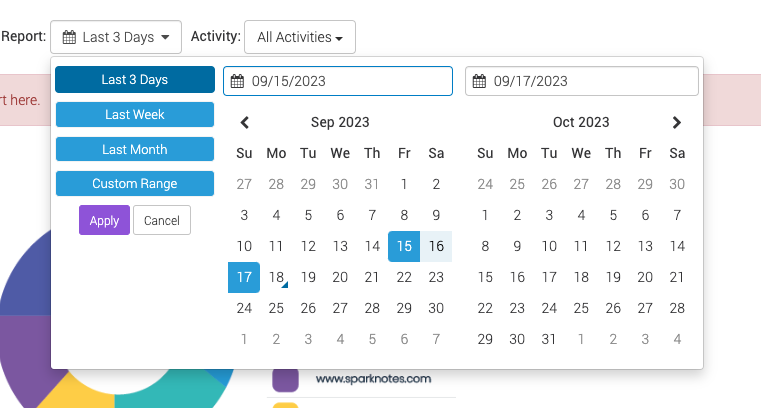Click calendar icon on Report dropdown button

(x=69, y=37)
